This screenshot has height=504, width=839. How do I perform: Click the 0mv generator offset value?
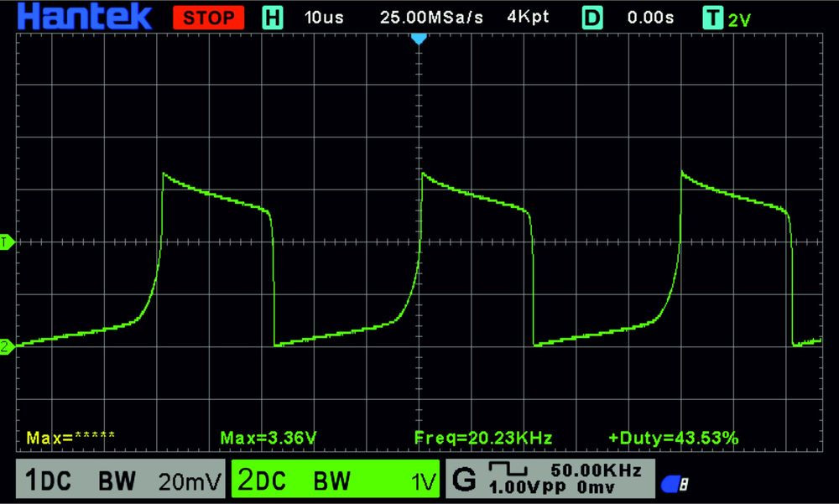click(x=596, y=487)
